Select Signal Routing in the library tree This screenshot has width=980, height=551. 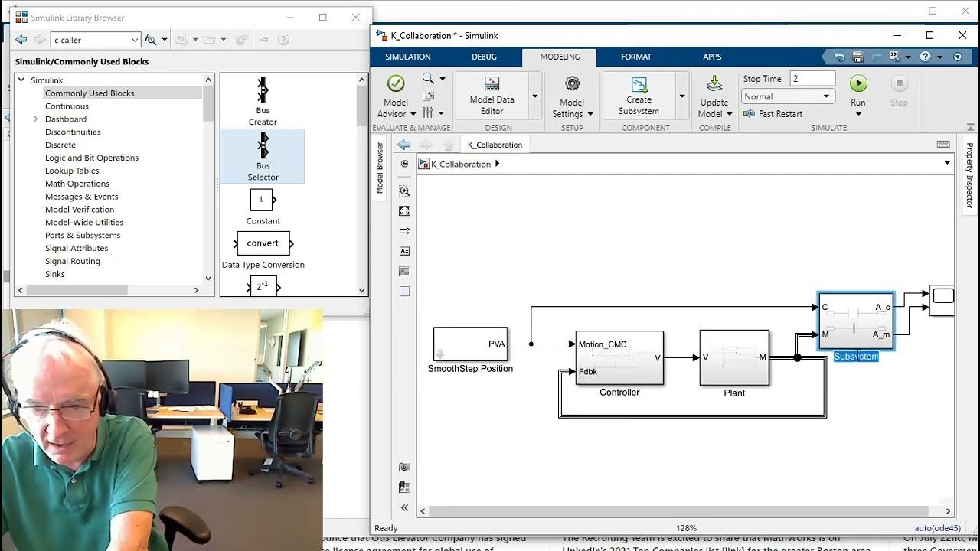click(x=73, y=261)
